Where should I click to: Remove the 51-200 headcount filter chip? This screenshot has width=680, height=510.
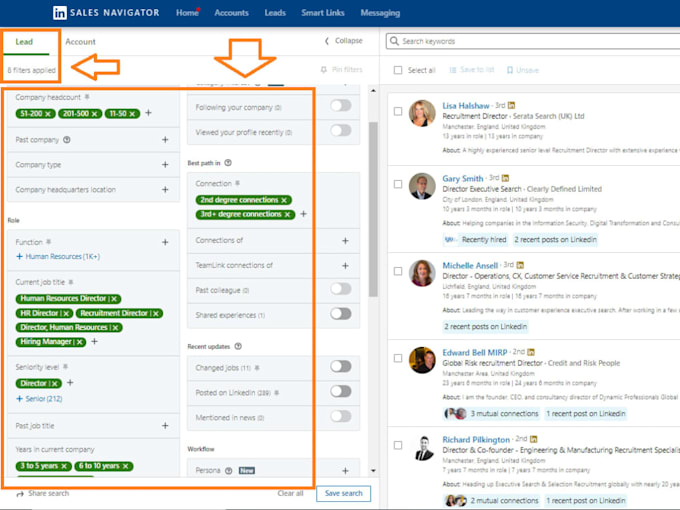48,114
